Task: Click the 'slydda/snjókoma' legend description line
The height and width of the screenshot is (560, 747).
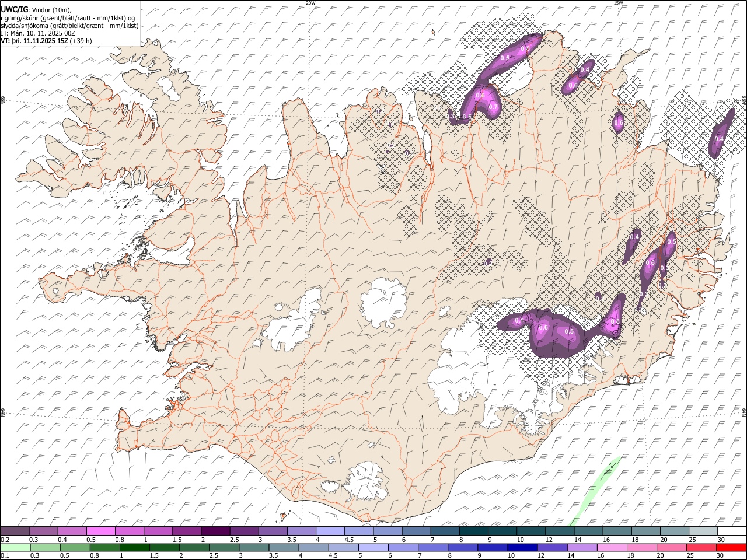Action: coord(69,26)
